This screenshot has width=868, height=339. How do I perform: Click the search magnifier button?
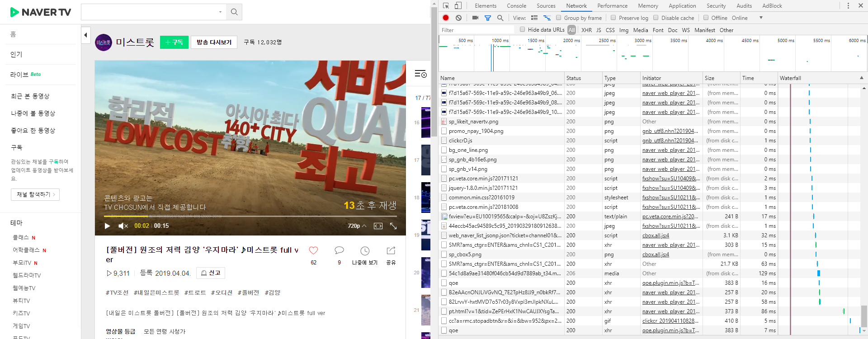(234, 12)
